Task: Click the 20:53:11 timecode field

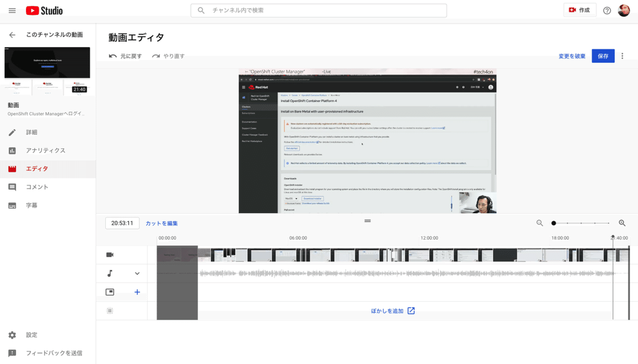Action: 122,223
